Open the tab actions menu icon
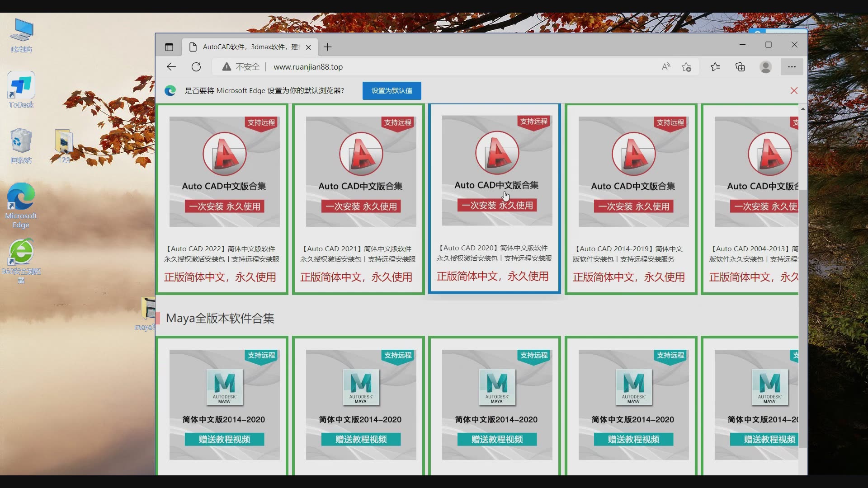Screen dimensions: 868x488 click(x=169, y=47)
